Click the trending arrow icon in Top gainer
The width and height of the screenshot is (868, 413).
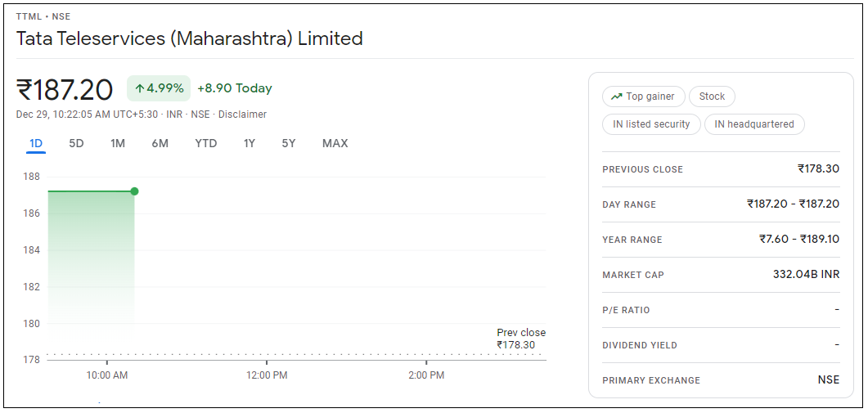click(x=617, y=97)
